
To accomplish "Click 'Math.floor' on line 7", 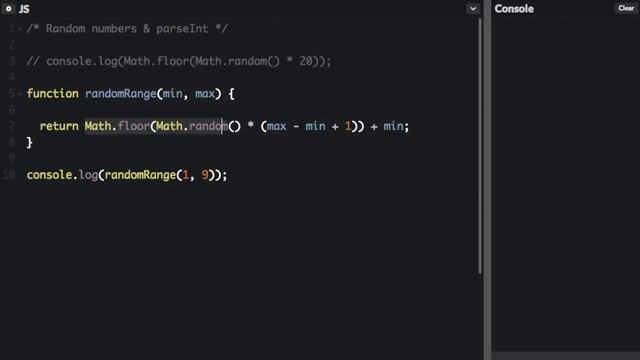I will click(117, 126).
